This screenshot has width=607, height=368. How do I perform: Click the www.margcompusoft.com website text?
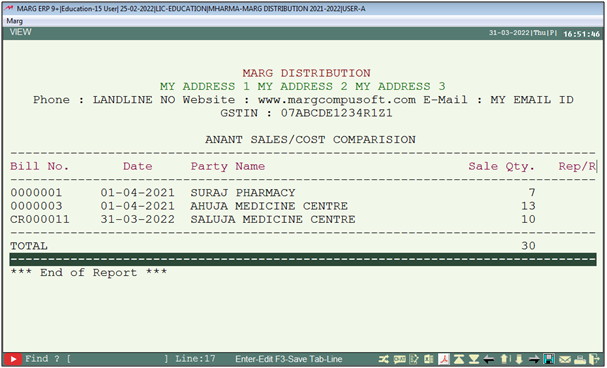coord(337,100)
